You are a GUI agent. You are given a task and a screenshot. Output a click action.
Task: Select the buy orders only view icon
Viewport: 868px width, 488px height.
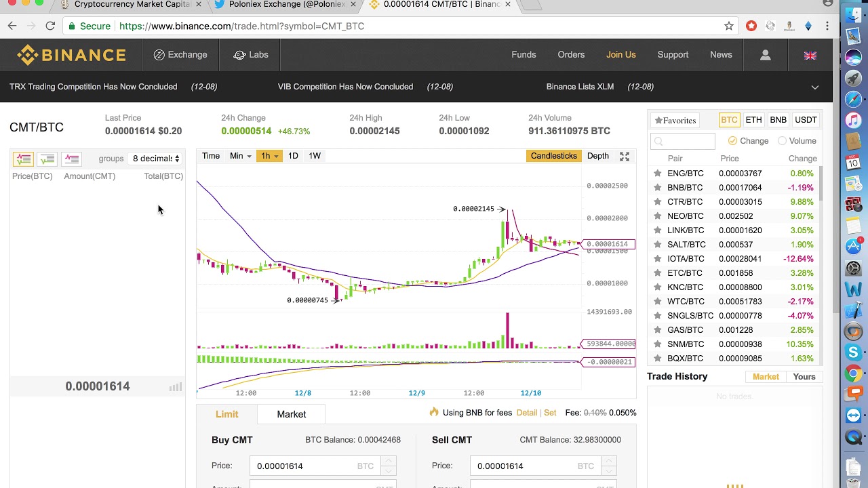47,159
